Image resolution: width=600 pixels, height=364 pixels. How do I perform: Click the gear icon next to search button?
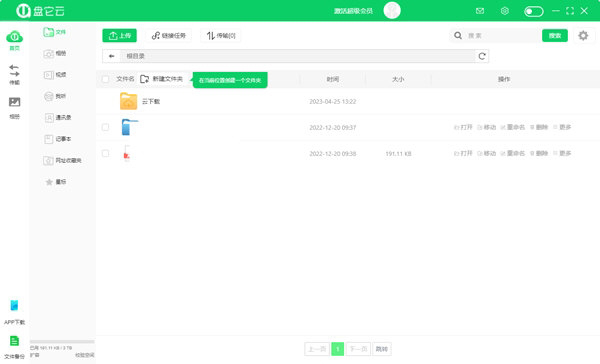coord(583,36)
